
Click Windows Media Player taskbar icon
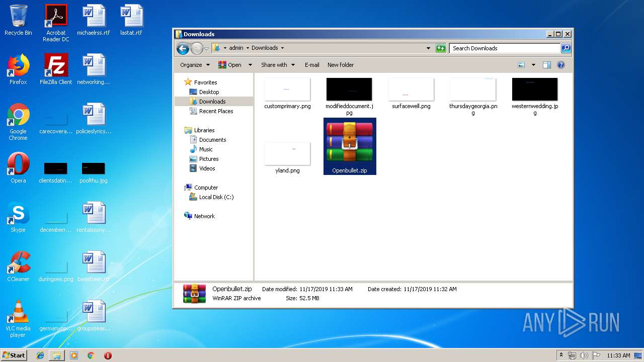coord(74,355)
